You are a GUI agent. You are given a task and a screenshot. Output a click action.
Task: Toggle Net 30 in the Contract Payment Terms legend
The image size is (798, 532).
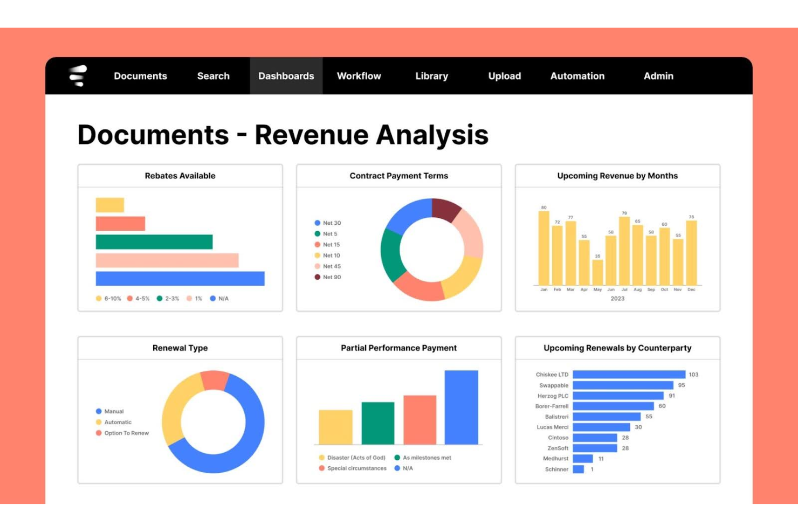tap(328, 223)
